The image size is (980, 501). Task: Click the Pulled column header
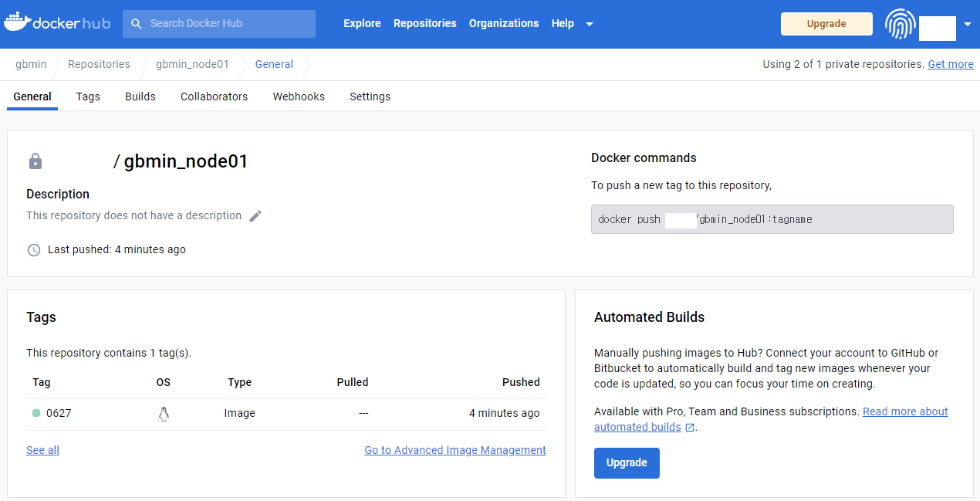353,382
